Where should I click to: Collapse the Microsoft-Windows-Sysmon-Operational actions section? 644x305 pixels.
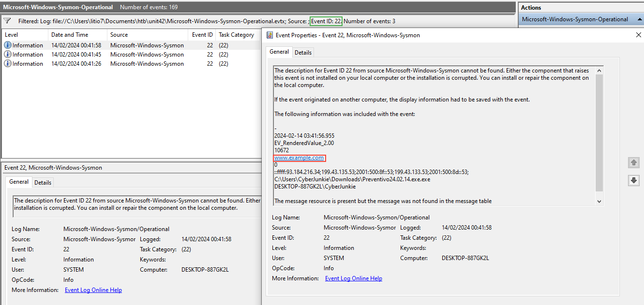pyautogui.click(x=639, y=19)
